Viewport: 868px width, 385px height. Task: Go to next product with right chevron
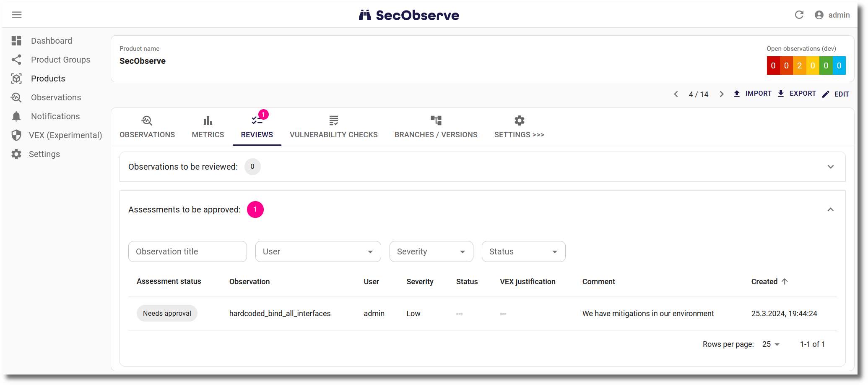pyautogui.click(x=721, y=94)
